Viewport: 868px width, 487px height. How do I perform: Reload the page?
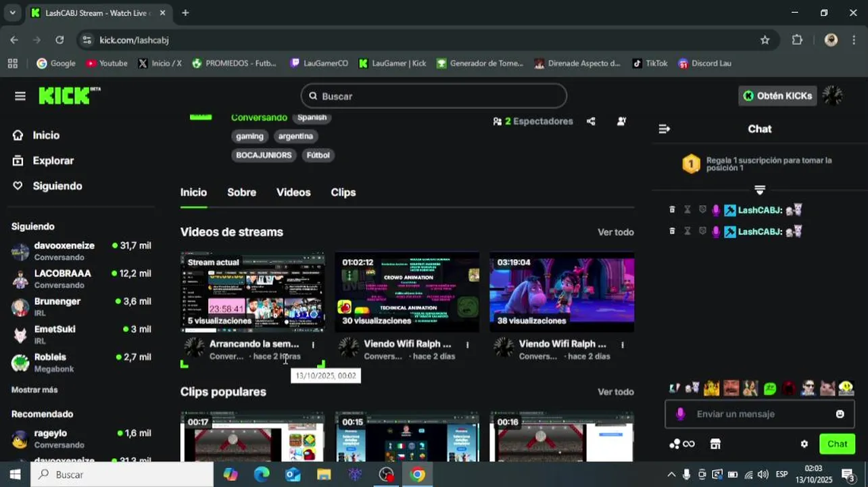pos(59,40)
